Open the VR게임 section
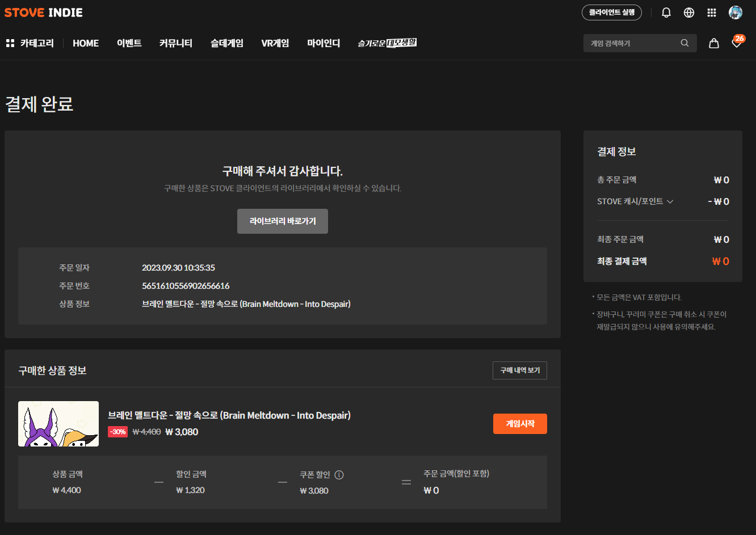Viewport: 756px width, 535px height. 275,43
